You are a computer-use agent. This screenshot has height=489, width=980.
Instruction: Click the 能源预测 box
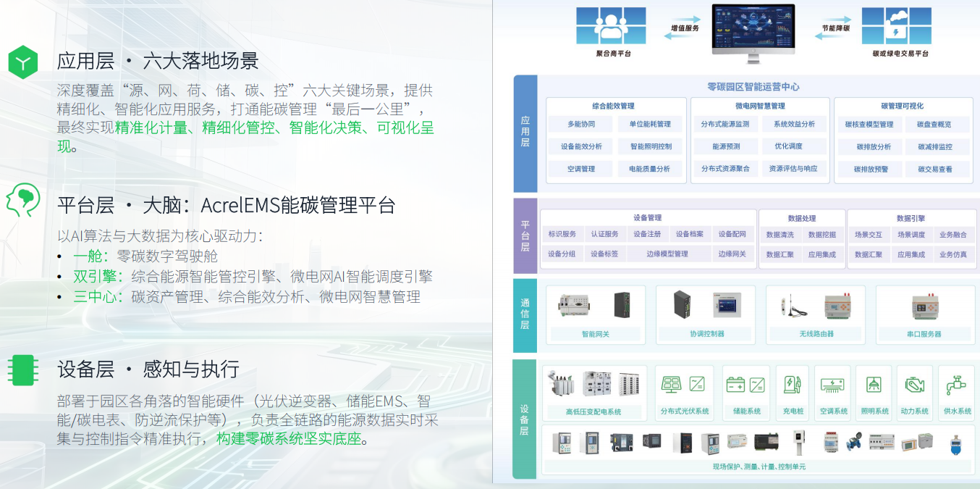click(x=725, y=146)
